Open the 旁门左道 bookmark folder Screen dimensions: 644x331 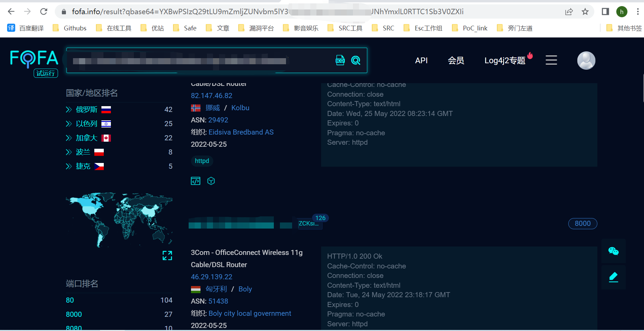pos(515,28)
